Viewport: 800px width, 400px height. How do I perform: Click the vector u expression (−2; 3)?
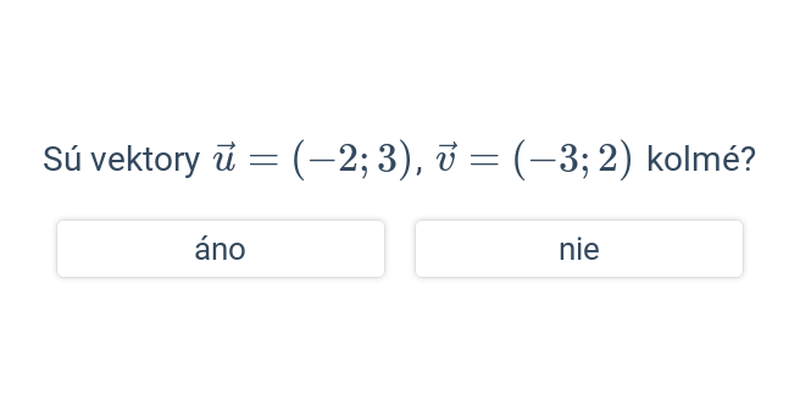tap(352, 160)
